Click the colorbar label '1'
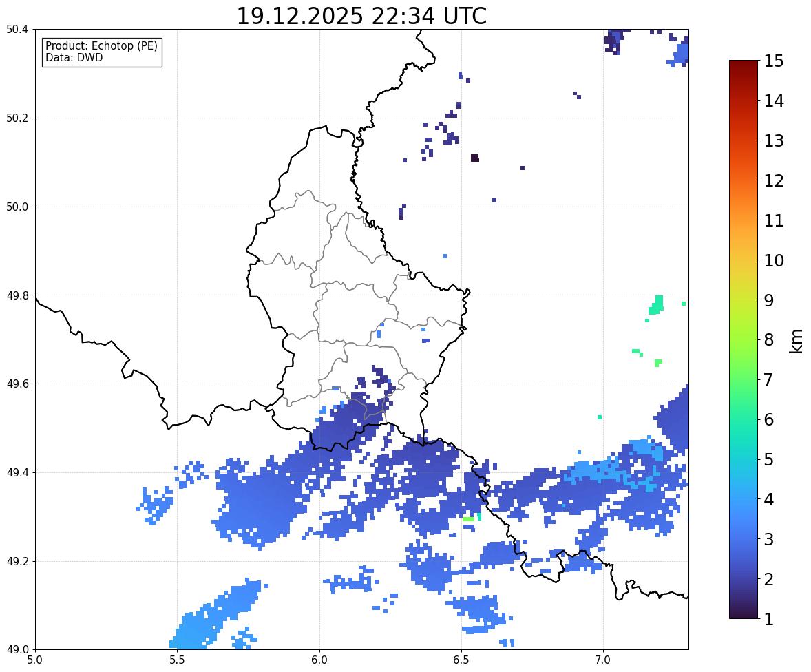 point(769,619)
